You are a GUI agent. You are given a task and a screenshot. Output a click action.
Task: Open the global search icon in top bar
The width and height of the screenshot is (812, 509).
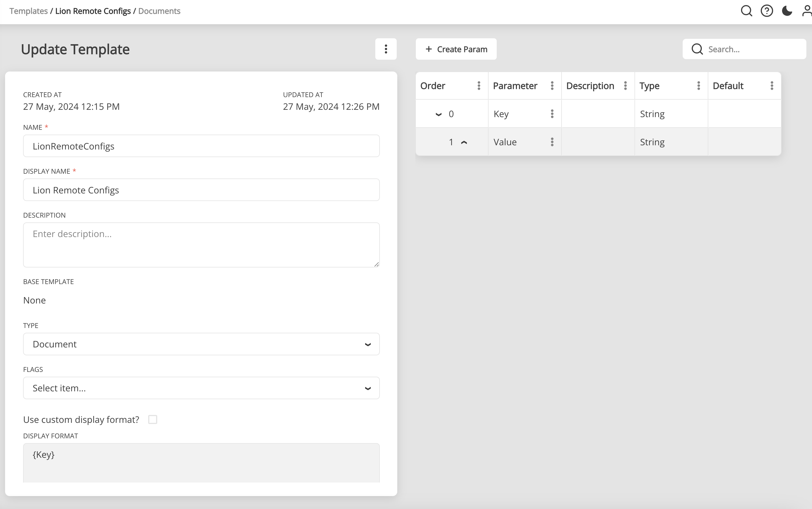coord(746,11)
